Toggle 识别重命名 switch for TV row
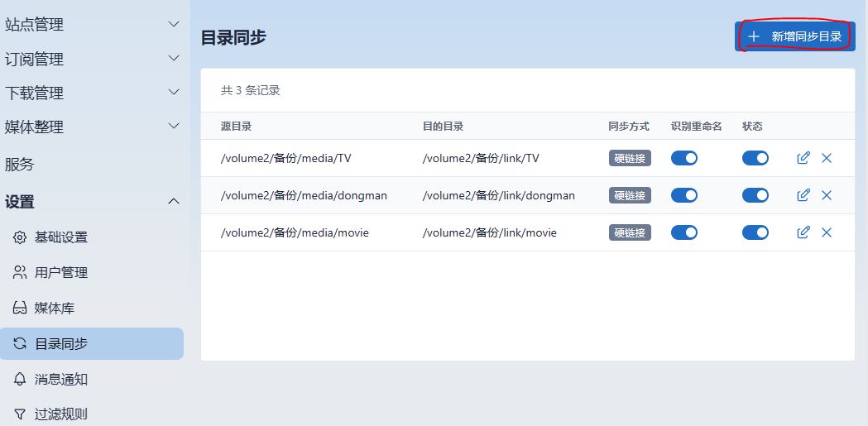 point(683,158)
